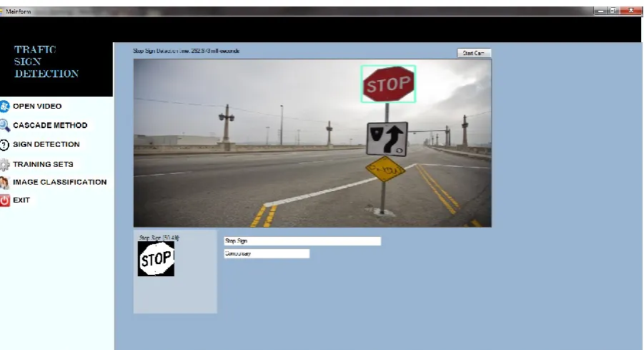Image resolution: width=644 pixels, height=350 pixels.
Task: Click the Stop Sign text field
Action: point(302,241)
